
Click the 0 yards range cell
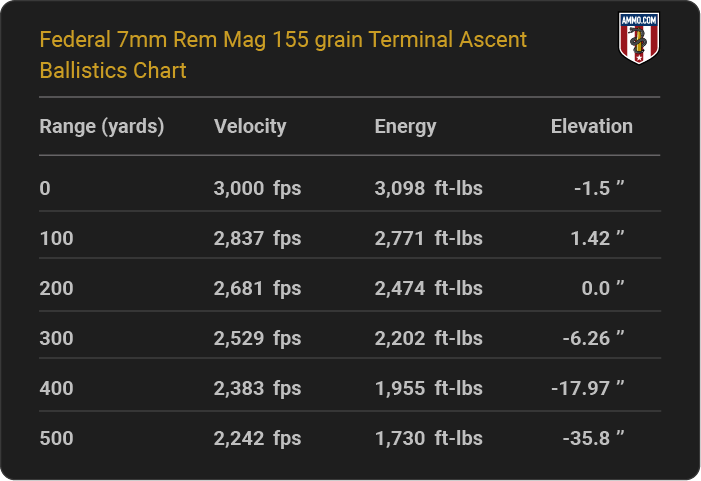(45, 188)
